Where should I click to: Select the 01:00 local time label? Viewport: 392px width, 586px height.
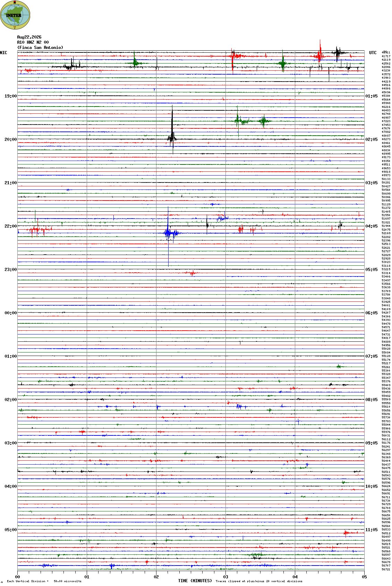(10, 356)
